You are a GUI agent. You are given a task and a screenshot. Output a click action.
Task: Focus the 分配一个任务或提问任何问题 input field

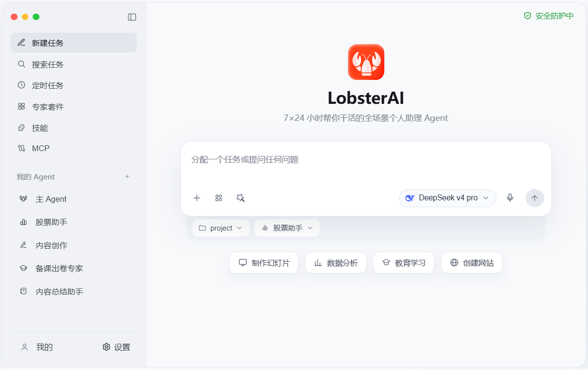coord(366,160)
